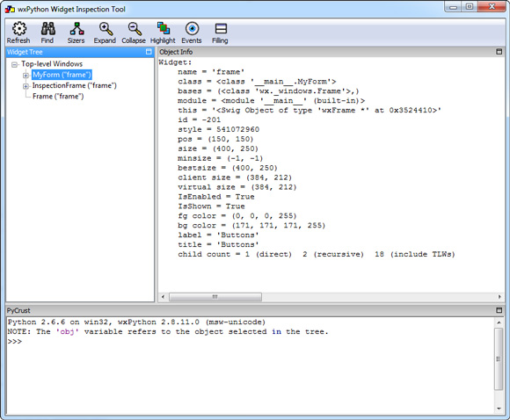Viewport: 510px width, 420px height.
Task: Click PyCrust scrollbar down arrow
Action: click(499, 409)
